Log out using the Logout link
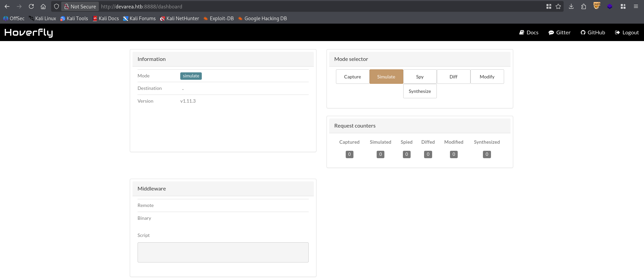644x279 pixels. click(627, 33)
